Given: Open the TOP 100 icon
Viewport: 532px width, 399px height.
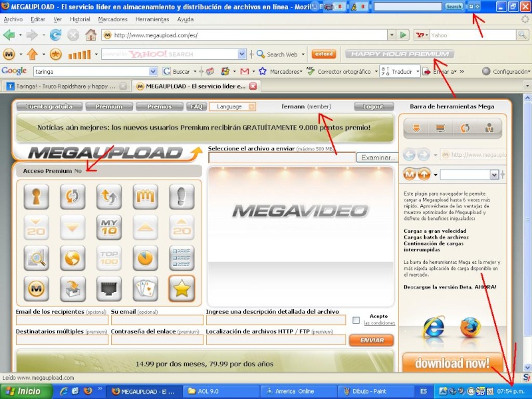Looking at the screenshot, I should 109,258.
